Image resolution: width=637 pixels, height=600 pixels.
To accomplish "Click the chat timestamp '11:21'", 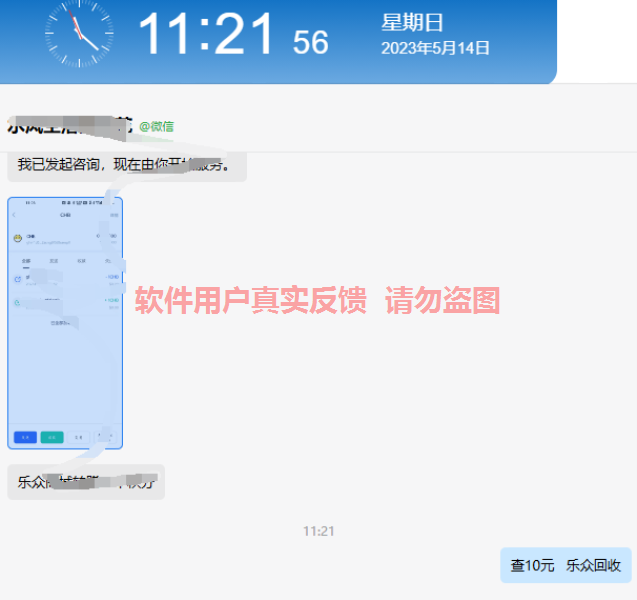I will point(318,531).
